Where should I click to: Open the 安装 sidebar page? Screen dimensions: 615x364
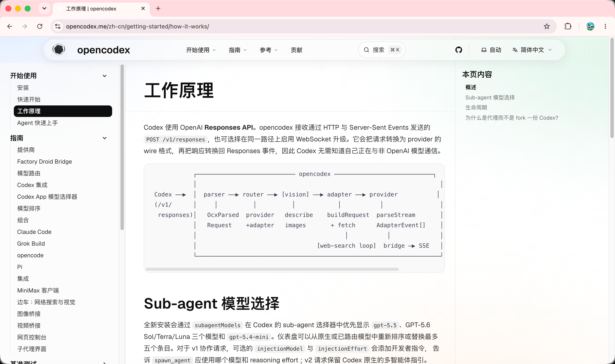[x=23, y=88]
